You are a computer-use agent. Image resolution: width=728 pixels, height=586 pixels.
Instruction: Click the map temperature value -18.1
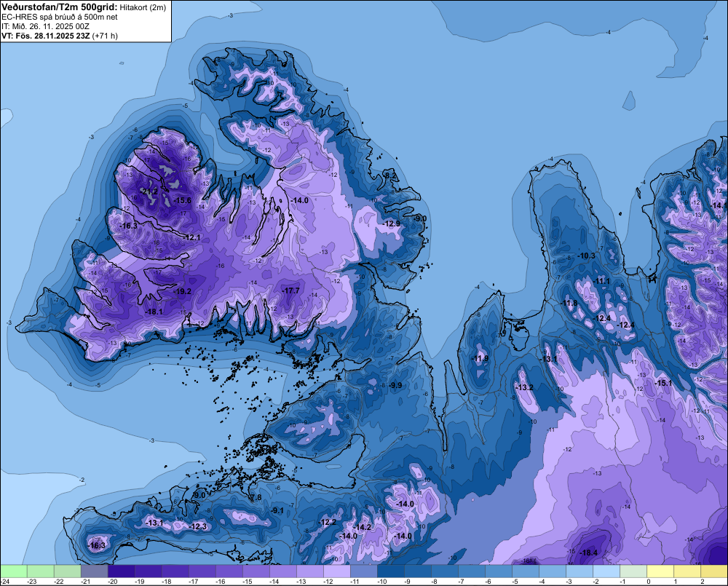click(154, 312)
